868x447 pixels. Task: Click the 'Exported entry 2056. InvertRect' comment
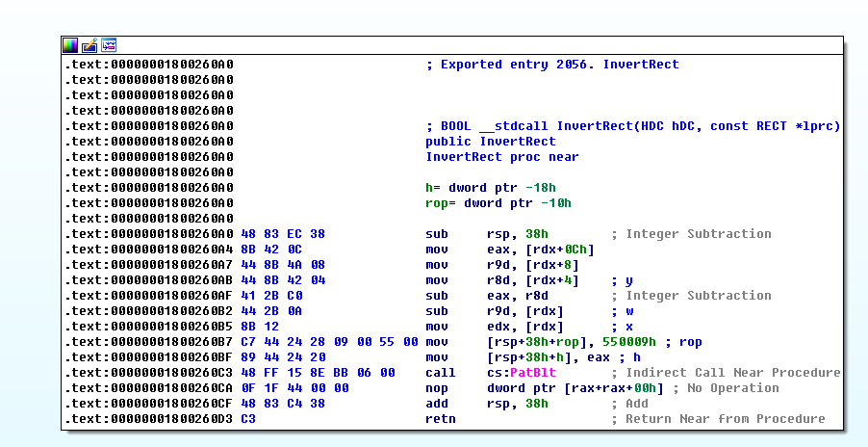[552, 65]
